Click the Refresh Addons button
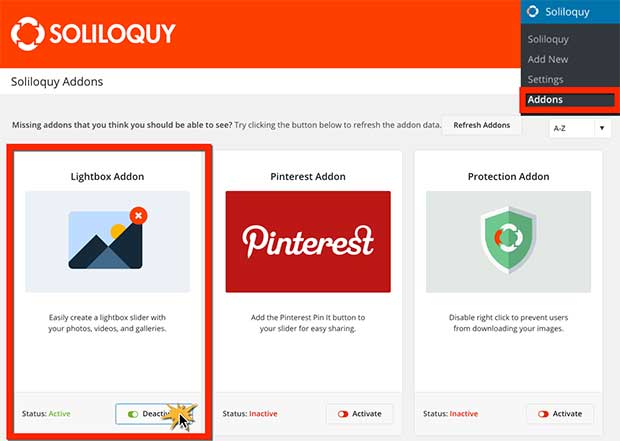620x441 pixels. [482, 125]
